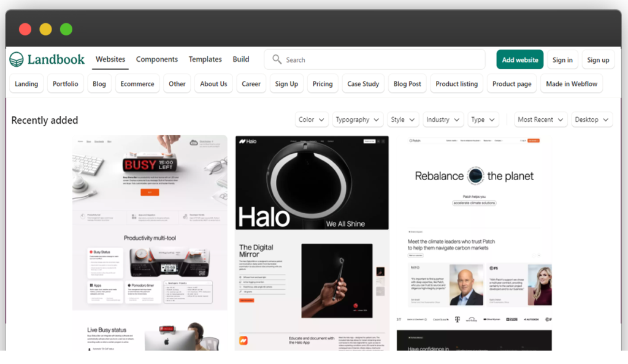Go to the Build tab
This screenshot has height=364, width=628.
coord(240,59)
